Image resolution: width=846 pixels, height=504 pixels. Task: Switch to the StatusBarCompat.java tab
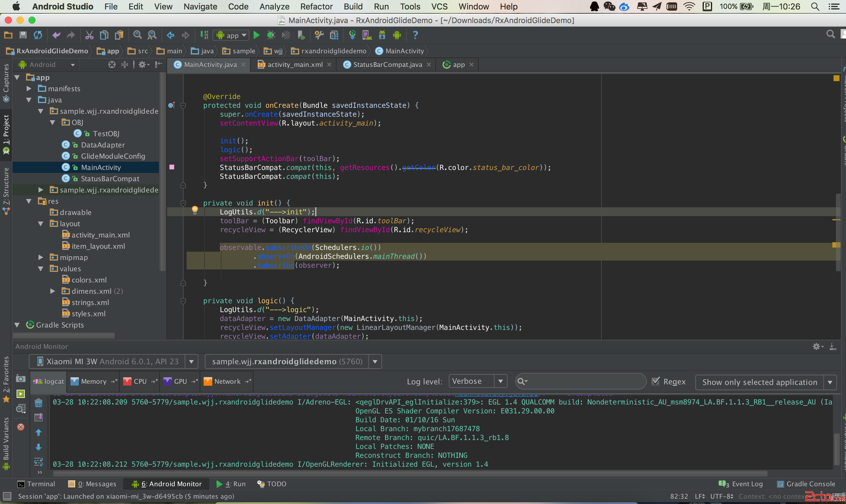point(387,65)
